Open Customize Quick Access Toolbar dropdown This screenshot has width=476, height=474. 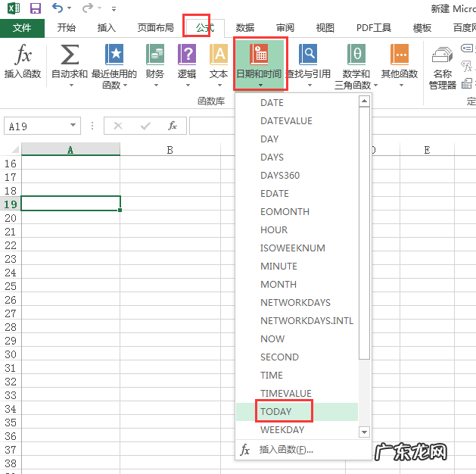(114, 9)
